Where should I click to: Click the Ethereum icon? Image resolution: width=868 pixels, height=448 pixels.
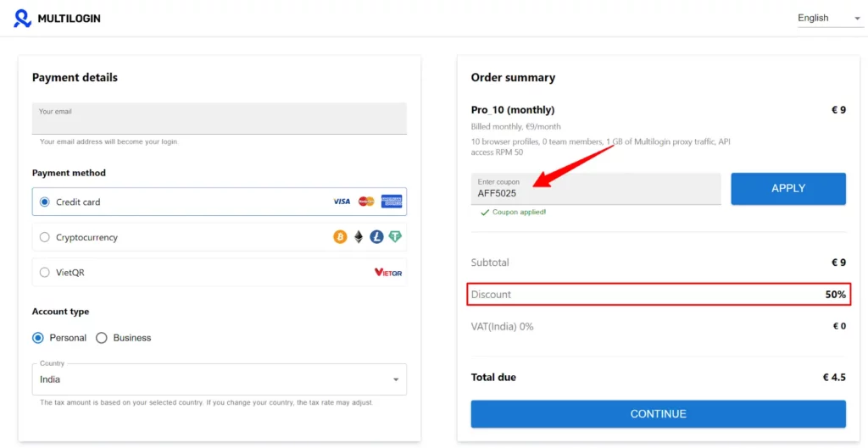[359, 237]
